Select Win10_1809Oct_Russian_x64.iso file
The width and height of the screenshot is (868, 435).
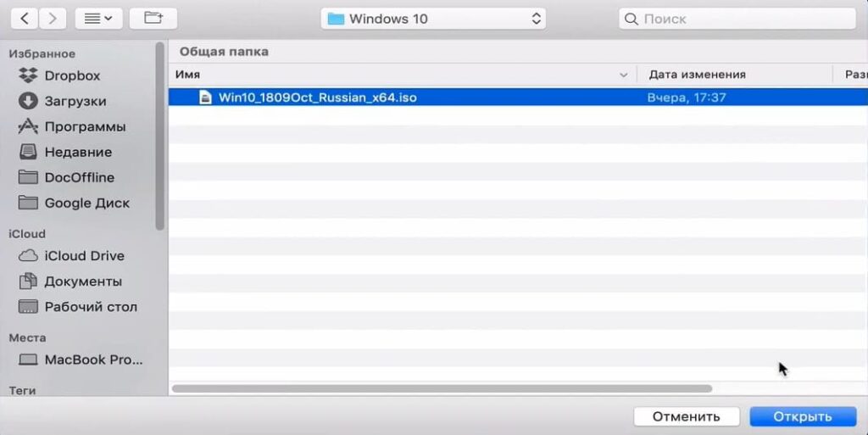click(x=518, y=98)
